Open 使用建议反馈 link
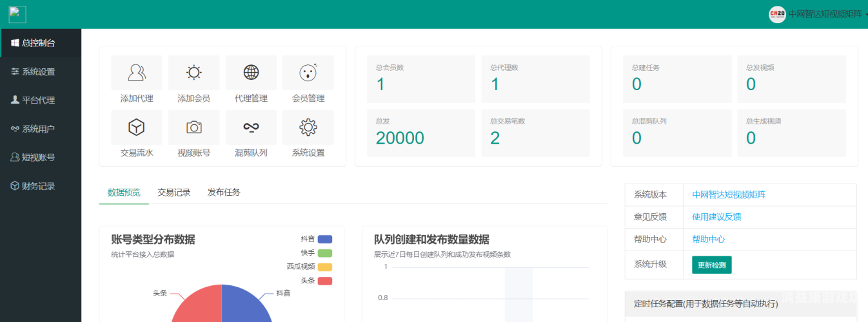 tap(716, 217)
